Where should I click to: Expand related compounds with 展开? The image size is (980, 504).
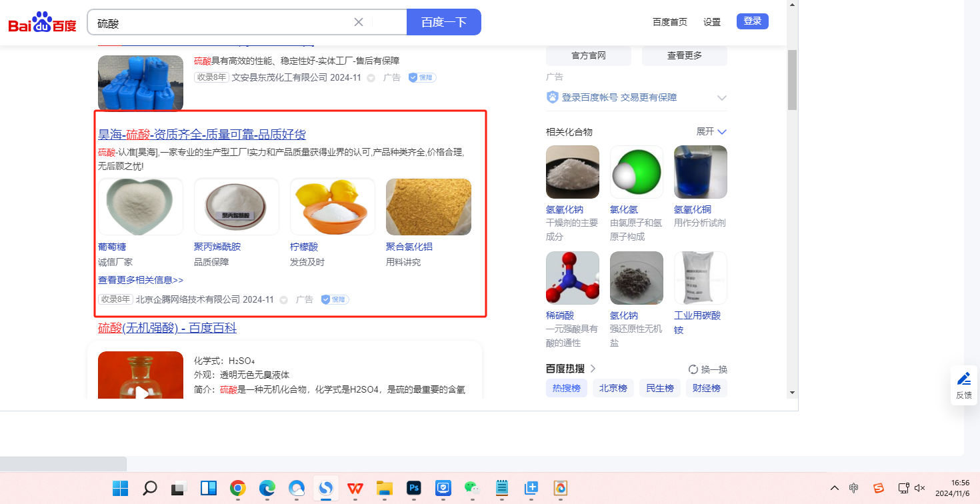coord(711,131)
